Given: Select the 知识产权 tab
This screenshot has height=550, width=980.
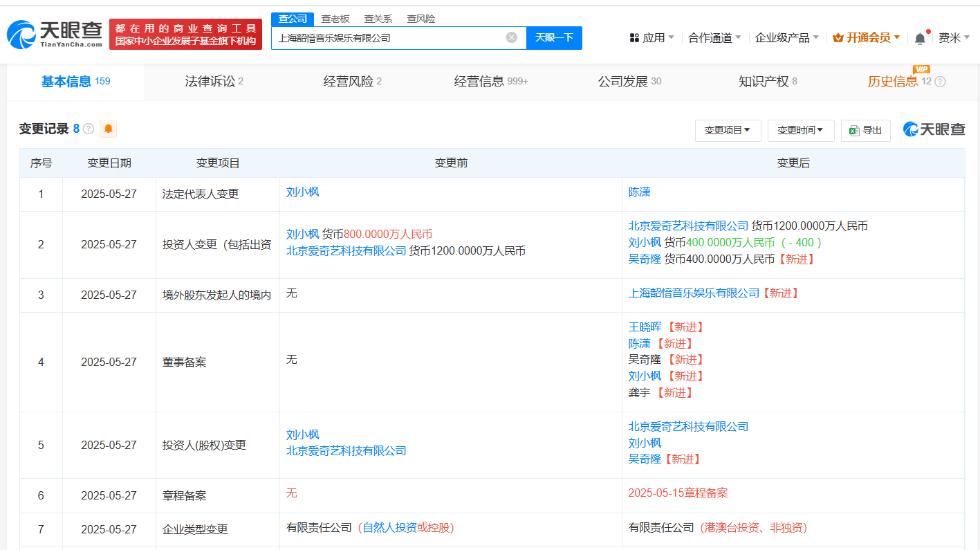Looking at the screenshot, I should pos(768,82).
